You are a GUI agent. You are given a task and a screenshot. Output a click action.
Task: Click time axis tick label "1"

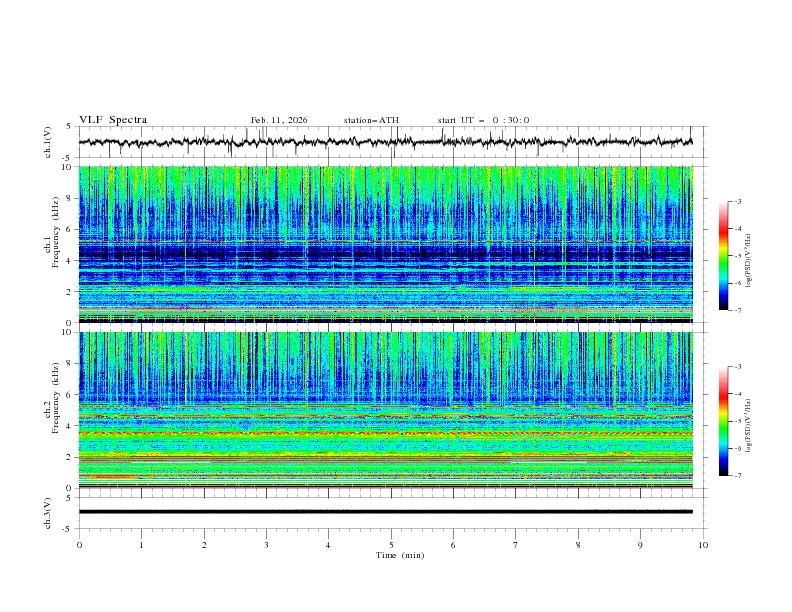pos(141,545)
